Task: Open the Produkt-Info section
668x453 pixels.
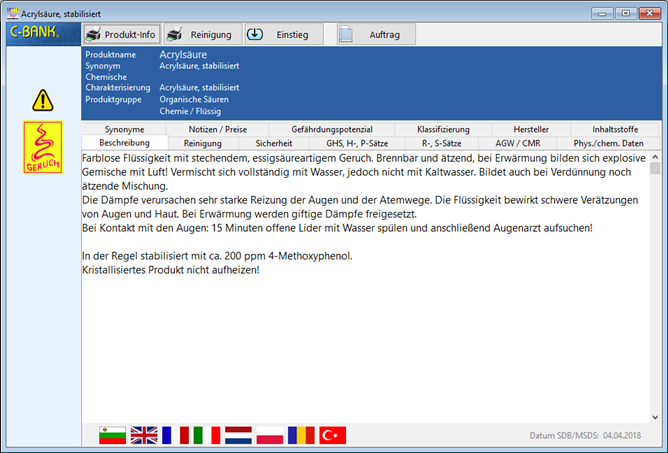Action: (121, 35)
